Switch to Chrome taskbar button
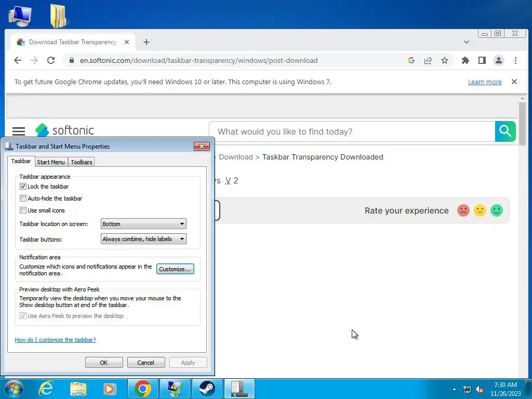532x399 pixels. point(143,389)
